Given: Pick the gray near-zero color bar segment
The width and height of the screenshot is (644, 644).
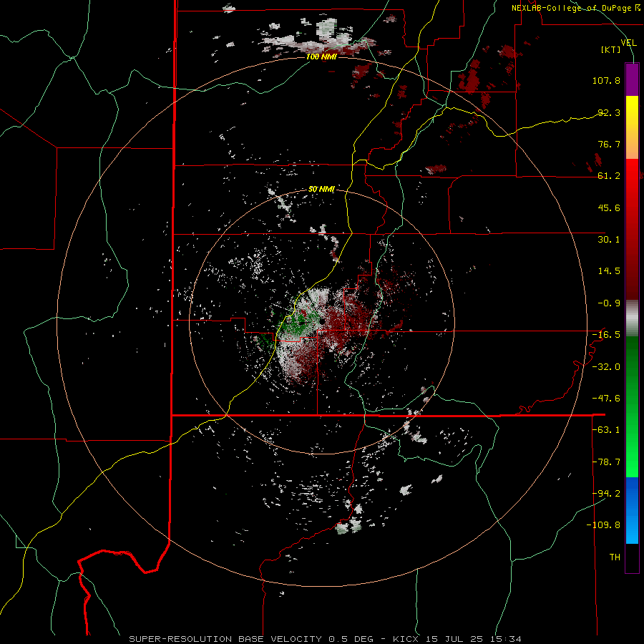Looking at the screenshot, I should tap(632, 318).
